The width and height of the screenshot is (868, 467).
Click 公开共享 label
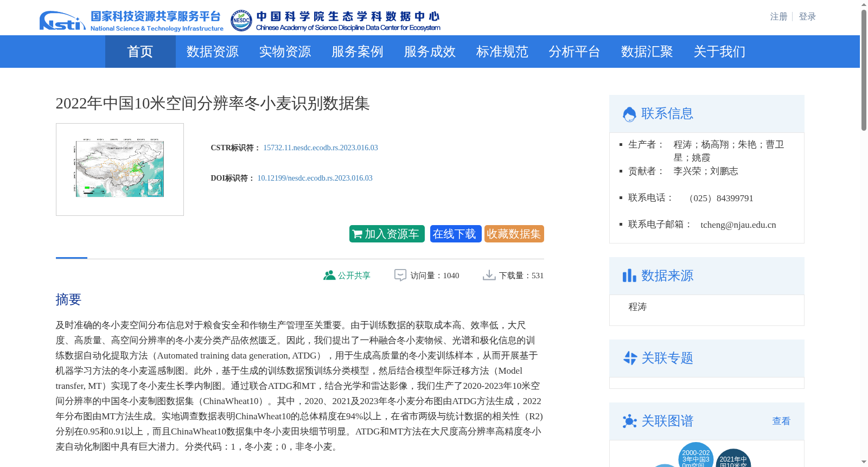[x=354, y=276]
